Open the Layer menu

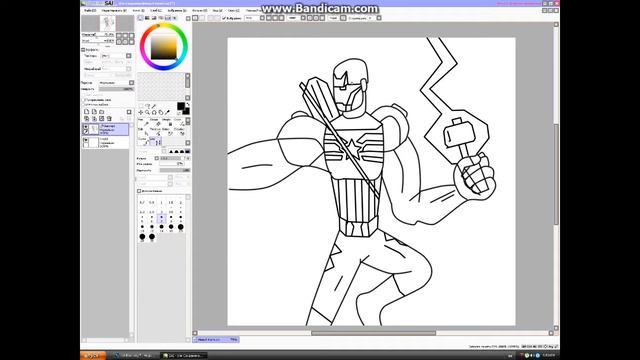click(156, 10)
